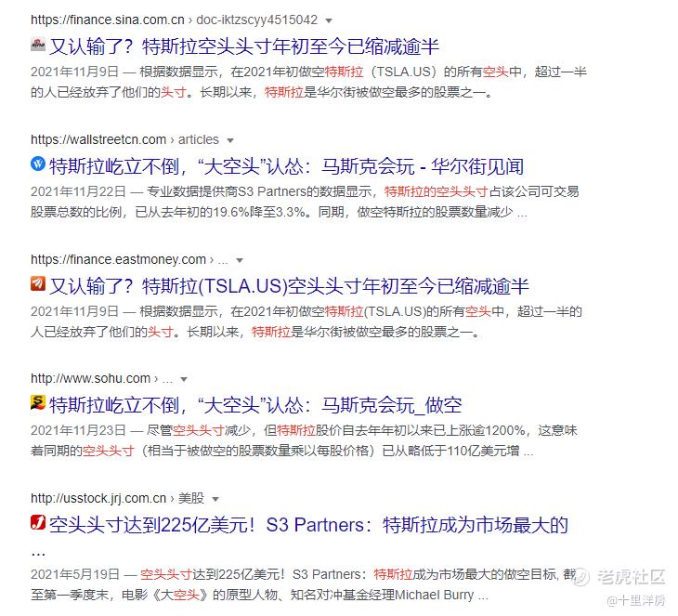Expand the dropdown arrow after finance.eastmoney.com URL
This screenshot has width=678, height=616.
(x=240, y=260)
